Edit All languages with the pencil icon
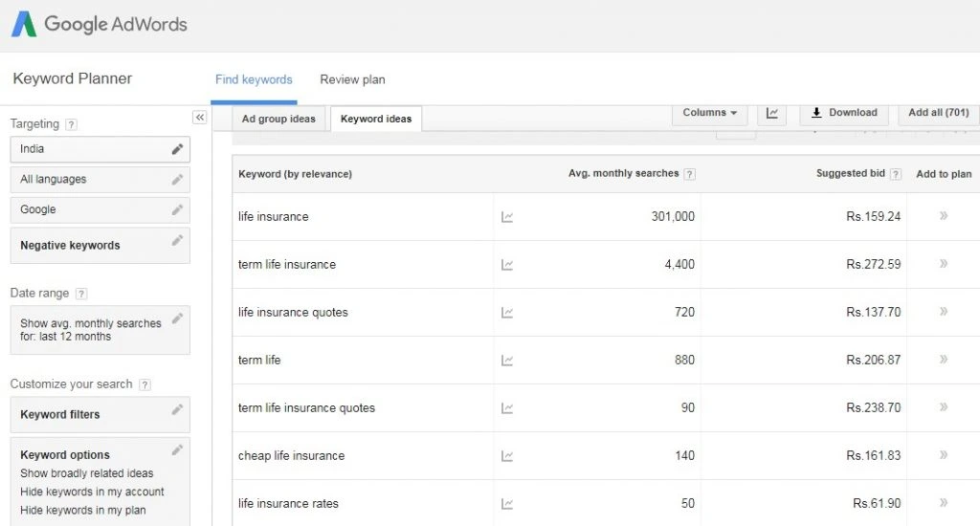 click(177, 180)
